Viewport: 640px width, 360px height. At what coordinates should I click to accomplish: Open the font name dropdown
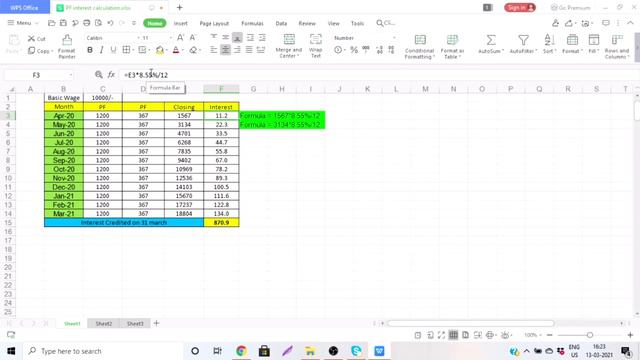click(x=138, y=38)
